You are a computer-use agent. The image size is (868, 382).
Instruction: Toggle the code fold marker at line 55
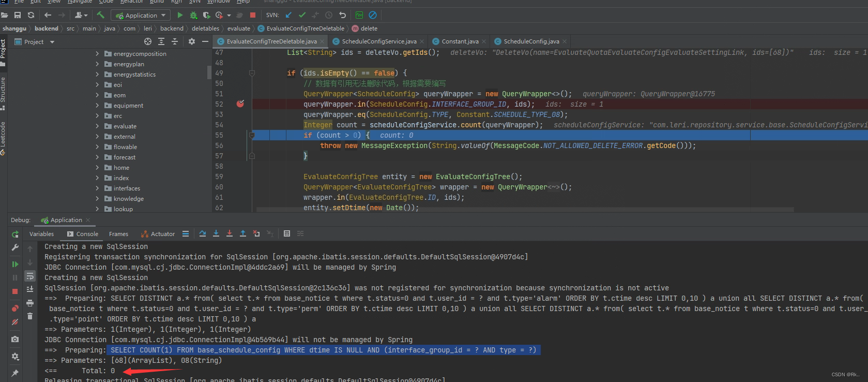252,135
